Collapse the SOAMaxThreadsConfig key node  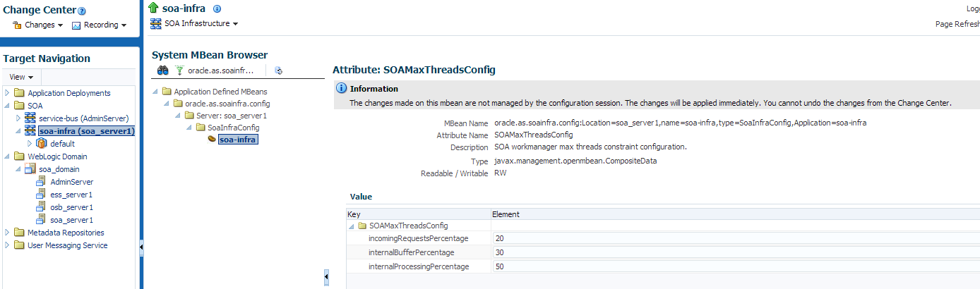tap(351, 226)
